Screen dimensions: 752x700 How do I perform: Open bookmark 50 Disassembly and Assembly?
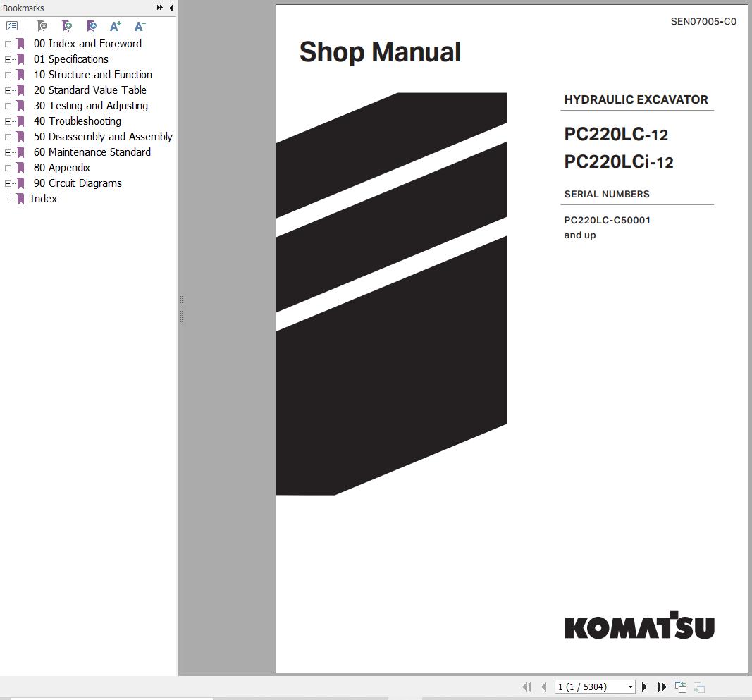click(103, 137)
